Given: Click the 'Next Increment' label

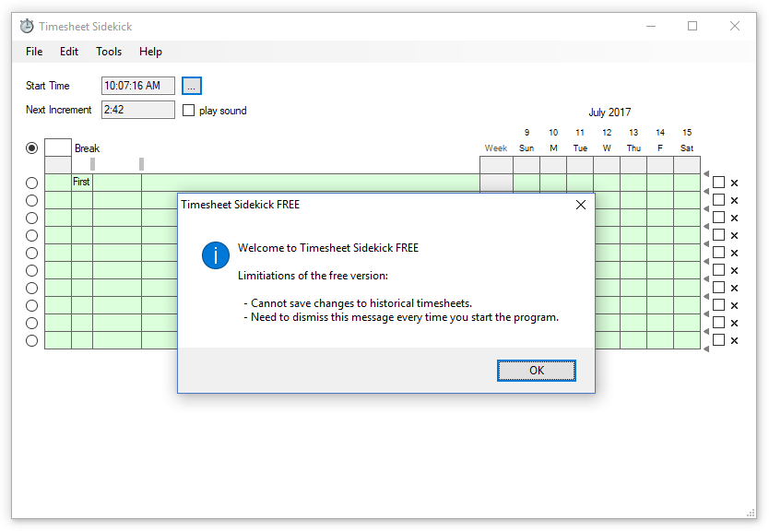Looking at the screenshot, I should (58, 110).
